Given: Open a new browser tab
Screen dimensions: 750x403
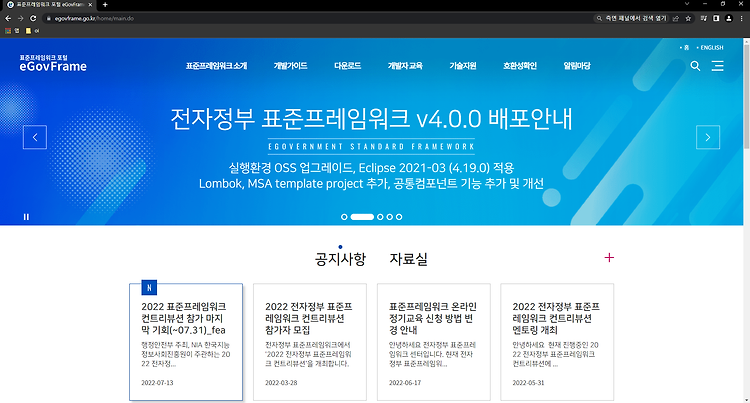Looking at the screenshot, I should pyautogui.click(x=105, y=5).
